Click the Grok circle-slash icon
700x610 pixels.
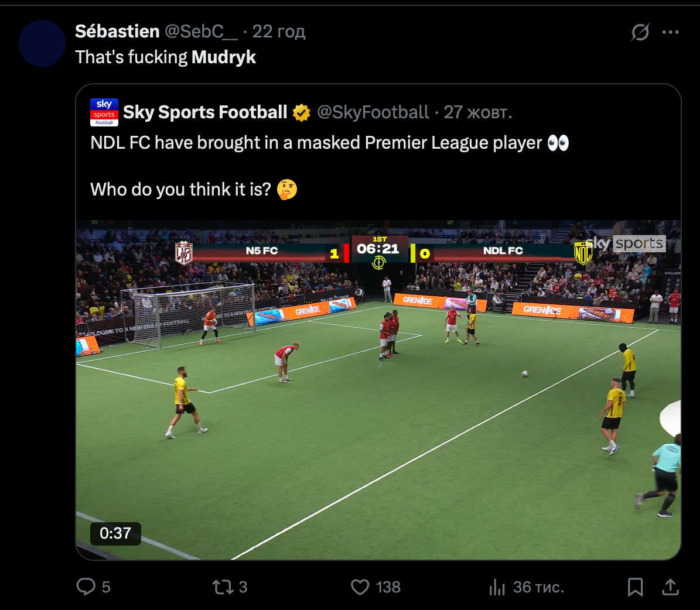[x=640, y=32]
